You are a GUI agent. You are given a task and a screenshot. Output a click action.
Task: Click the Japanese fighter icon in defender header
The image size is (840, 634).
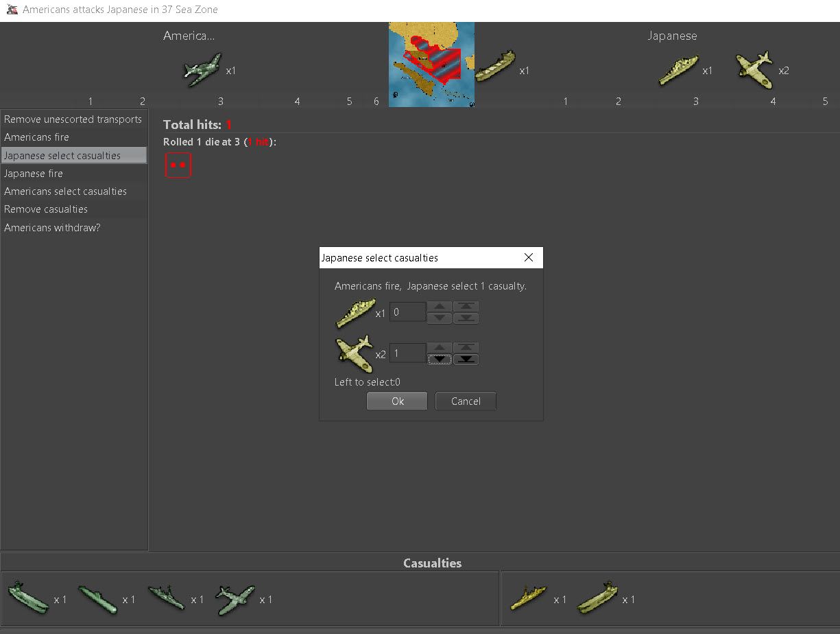click(754, 70)
